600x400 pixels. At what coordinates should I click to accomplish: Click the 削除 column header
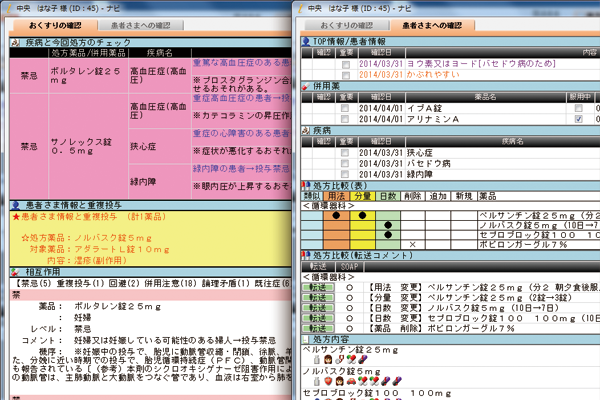(x=412, y=196)
